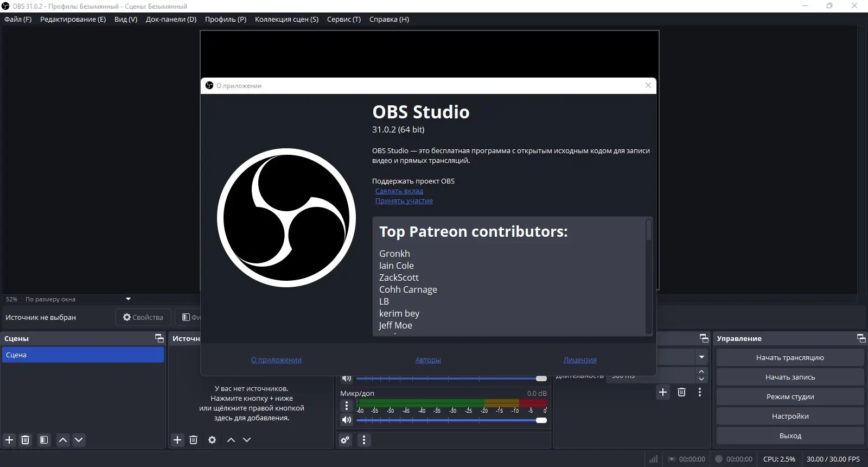
Task: Decrease transition duration with the down arrow
Action: click(x=701, y=379)
